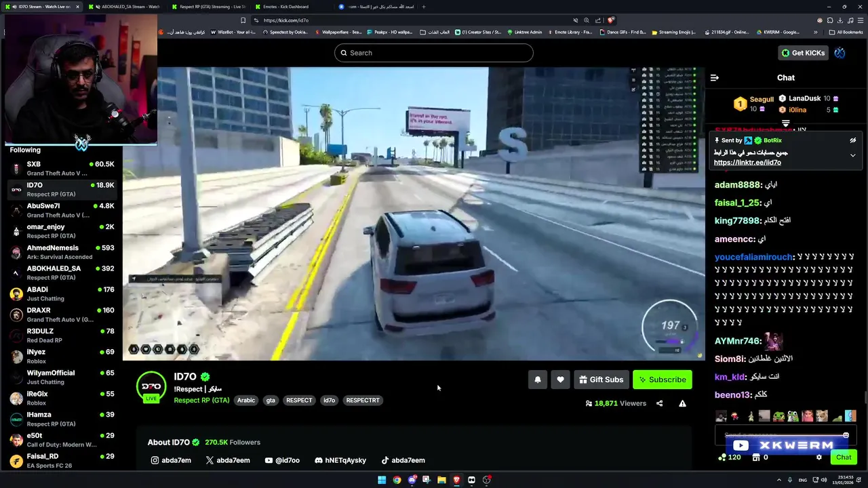Click the green Chat send button

844,457
